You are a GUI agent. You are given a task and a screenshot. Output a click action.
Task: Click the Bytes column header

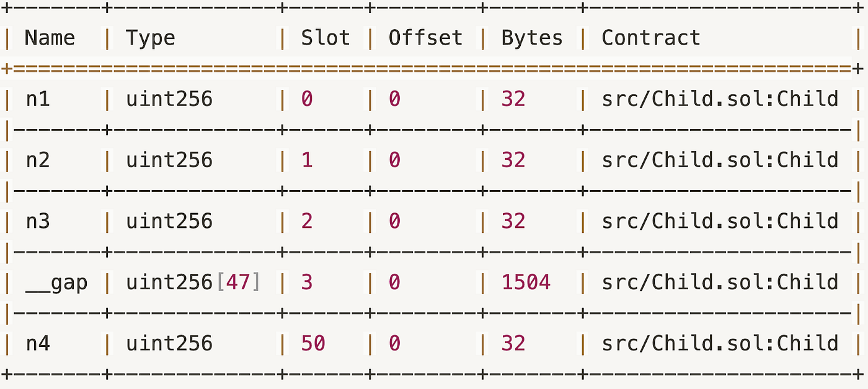coord(532,38)
